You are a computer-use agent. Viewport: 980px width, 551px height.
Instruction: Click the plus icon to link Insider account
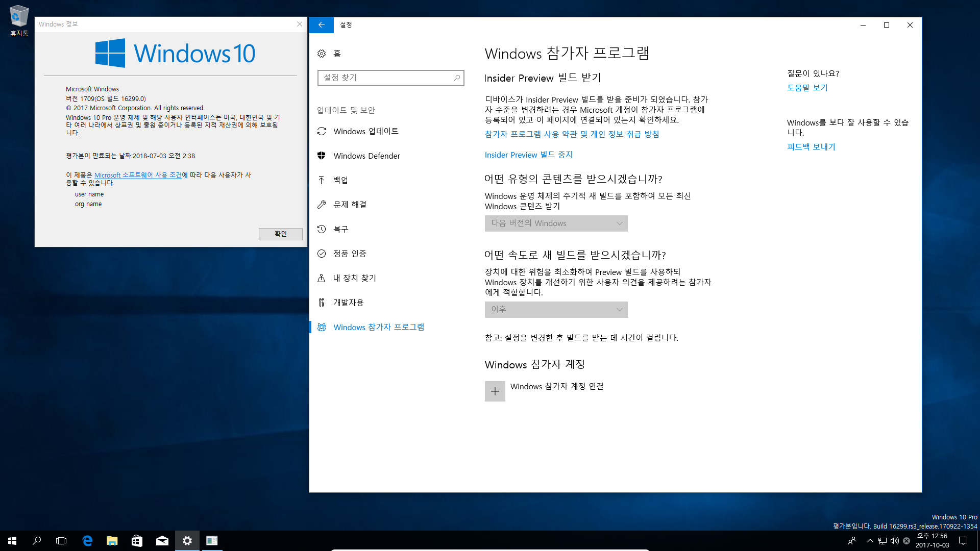tap(495, 391)
